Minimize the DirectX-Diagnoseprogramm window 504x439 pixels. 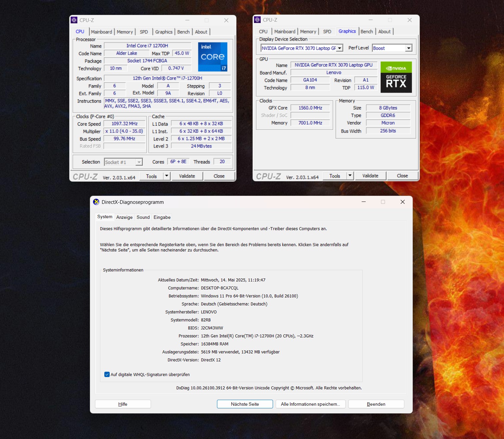pyautogui.click(x=363, y=202)
